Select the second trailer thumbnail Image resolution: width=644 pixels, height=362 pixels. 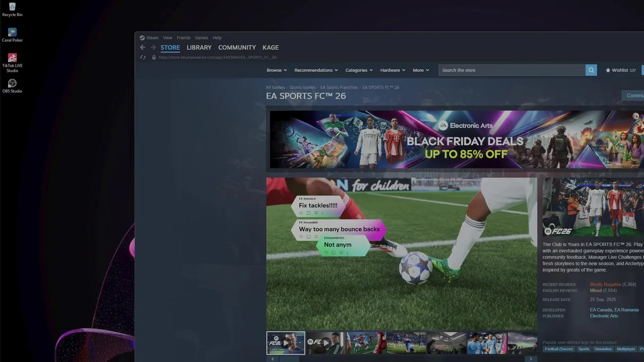(326, 343)
